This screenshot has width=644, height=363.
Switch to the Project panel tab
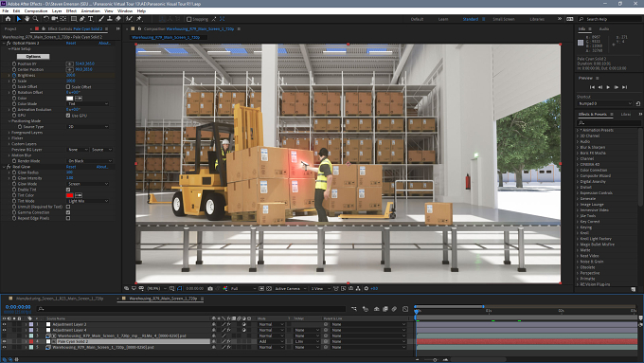click(x=10, y=29)
